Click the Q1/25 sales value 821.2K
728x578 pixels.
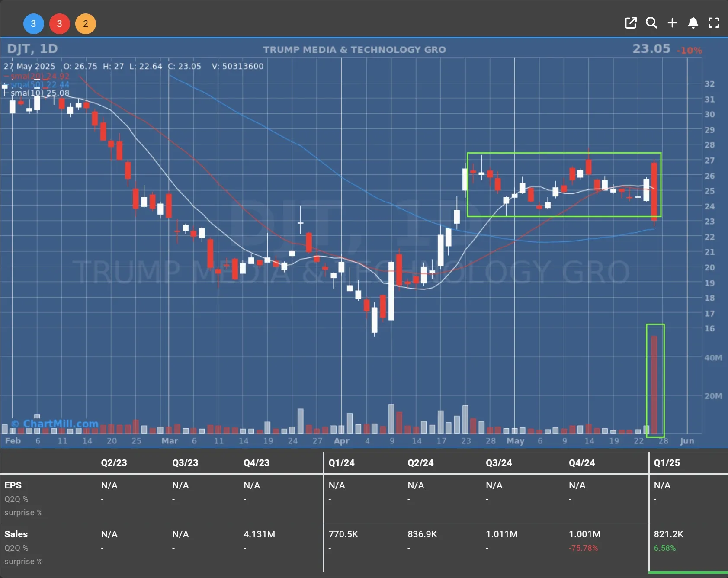668,534
